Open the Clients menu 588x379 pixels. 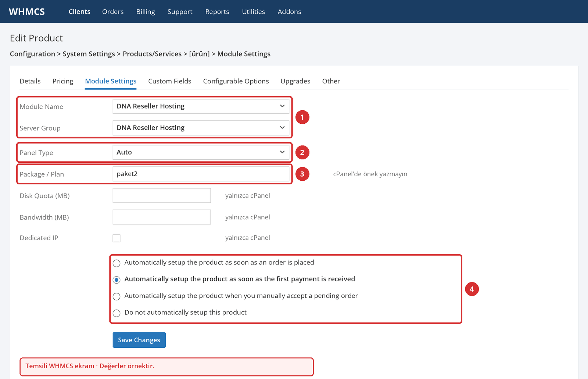[79, 12]
